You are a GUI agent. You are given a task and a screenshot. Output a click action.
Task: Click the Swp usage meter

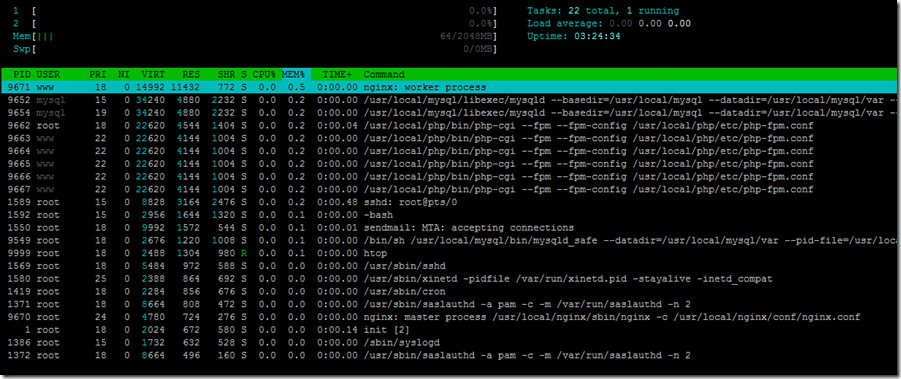[x=255, y=49]
